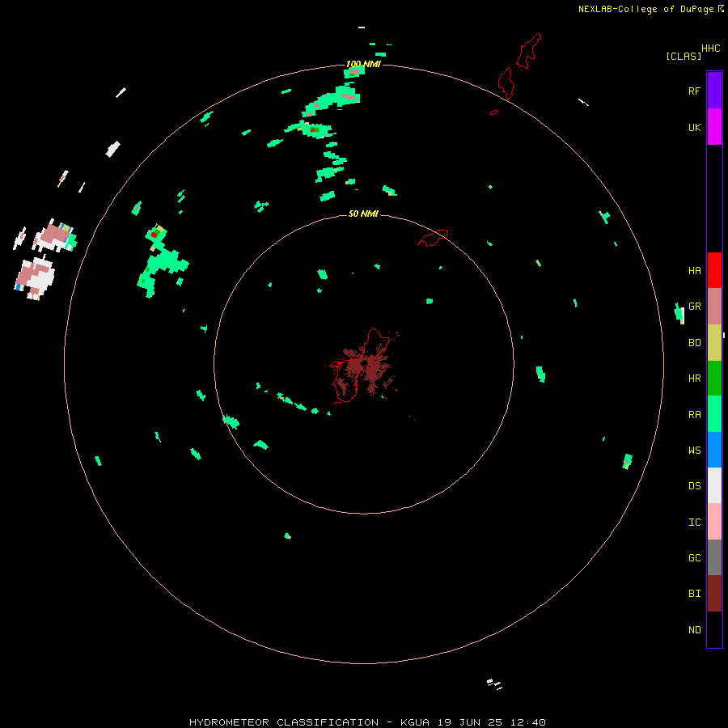This screenshot has width=728, height=728.
Task: Click the IC legend label text
Action: tap(695, 523)
